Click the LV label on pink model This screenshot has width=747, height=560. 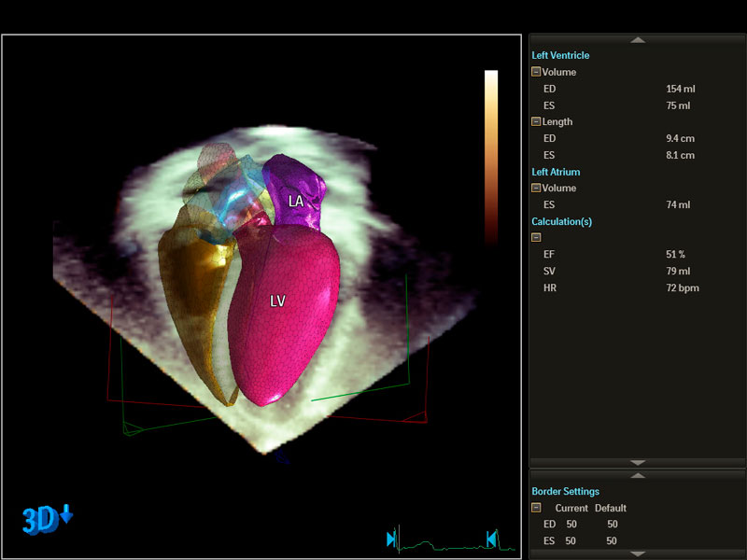click(277, 301)
